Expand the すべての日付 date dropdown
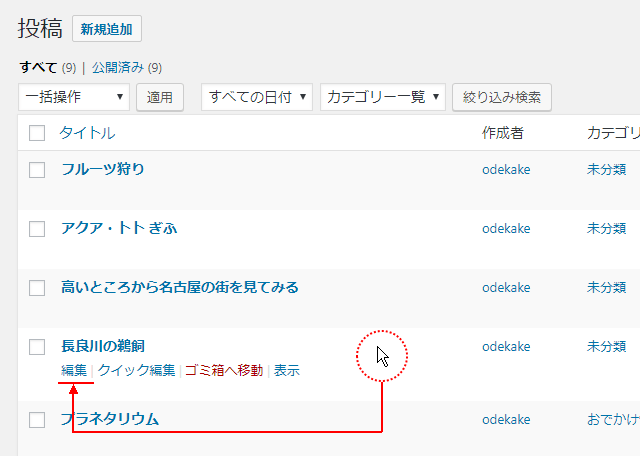640x456 pixels. (x=258, y=97)
